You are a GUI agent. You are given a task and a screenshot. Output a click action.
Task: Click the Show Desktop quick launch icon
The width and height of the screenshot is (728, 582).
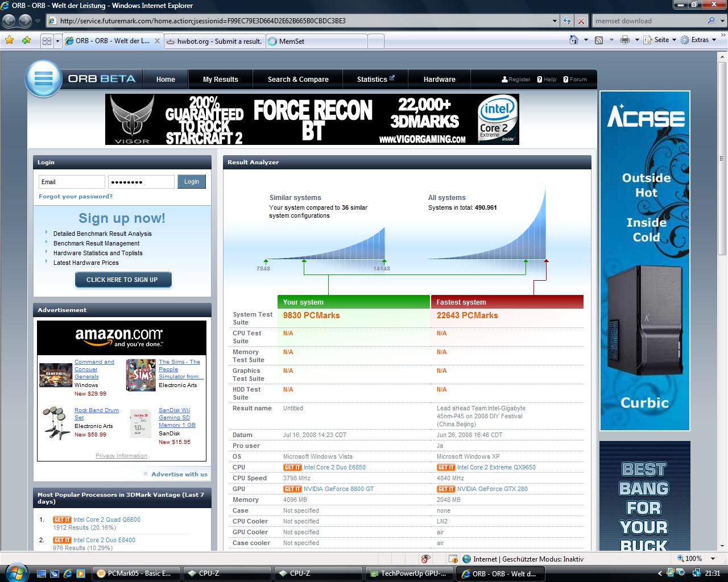(x=41, y=573)
